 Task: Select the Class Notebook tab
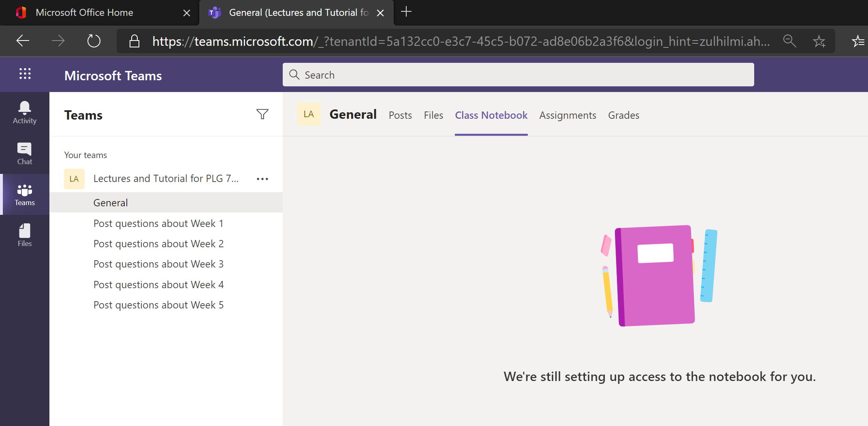[491, 115]
